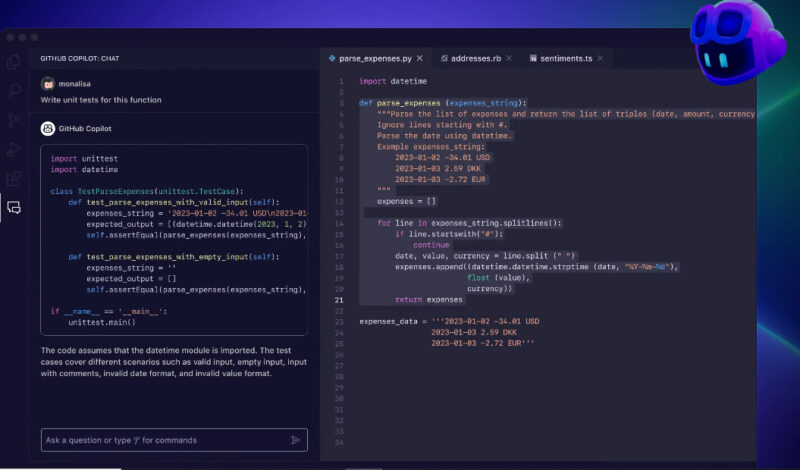Image resolution: width=800 pixels, height=470 pixels.
Task: Click 'import datetime' on editor line 1
Action: click(x=393, y=81)
